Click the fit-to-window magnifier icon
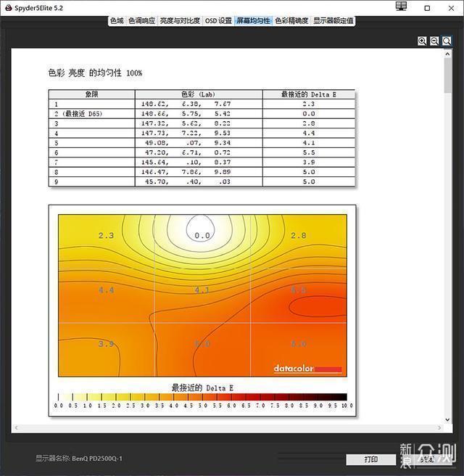Screen dimensions: 464x476 tap(447, 41)
